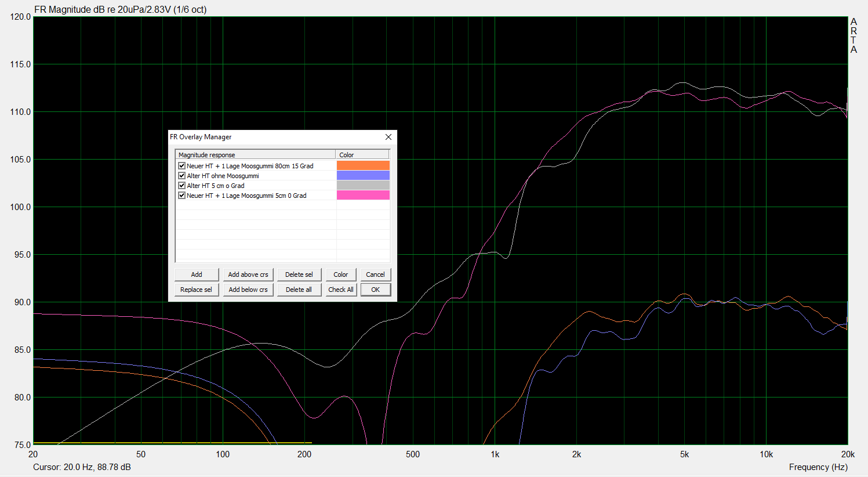This screenshot has height=477, width=868.
Task: Click the Add button
Action: point(197,274)
